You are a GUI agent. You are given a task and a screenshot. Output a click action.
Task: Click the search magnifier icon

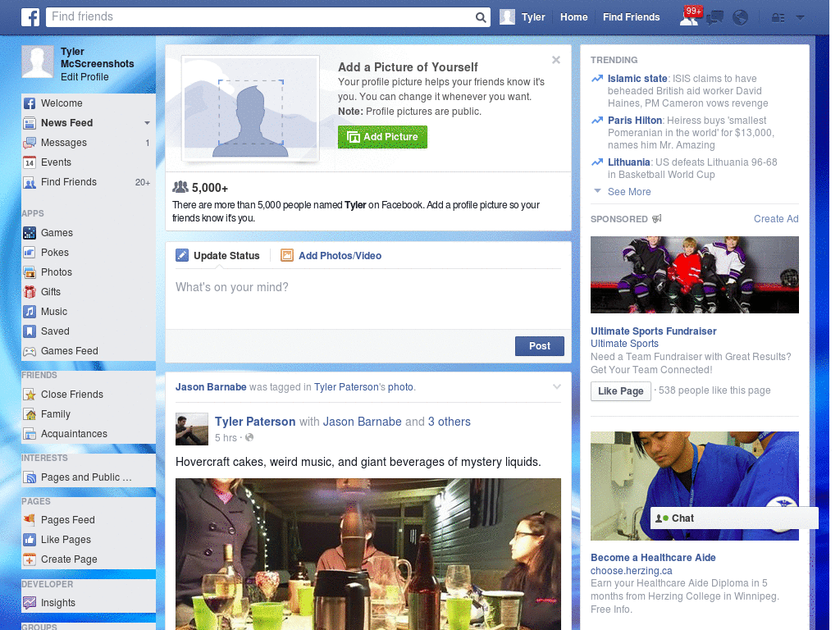click(x=481, y=18)
